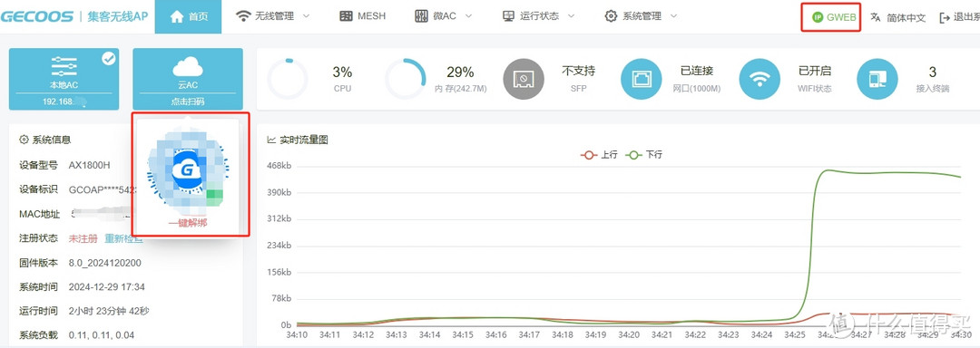980x348 pixels.
Task: Click the Wi-Fi icon beside 无线管理
Action: coord(243,17)
